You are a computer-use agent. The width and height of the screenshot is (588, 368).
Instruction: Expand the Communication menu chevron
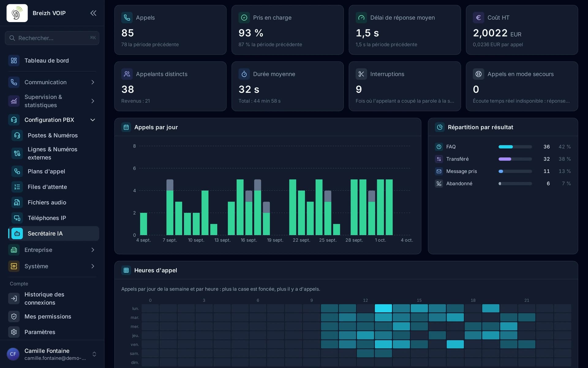point(93,82)
